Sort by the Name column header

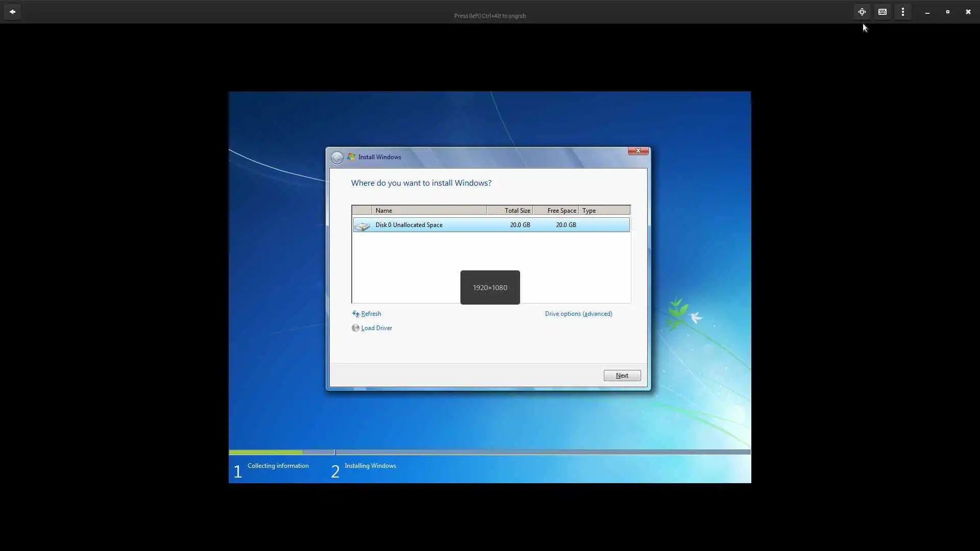[429, 211]
